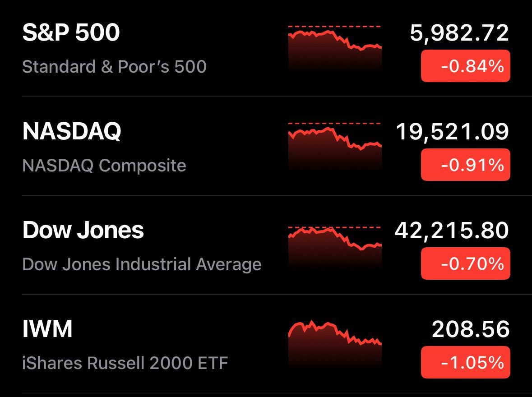The width and height of the screenshot is (532, 397).
Task: Select the IWM ticker symbol
Action: pos(47,329)
